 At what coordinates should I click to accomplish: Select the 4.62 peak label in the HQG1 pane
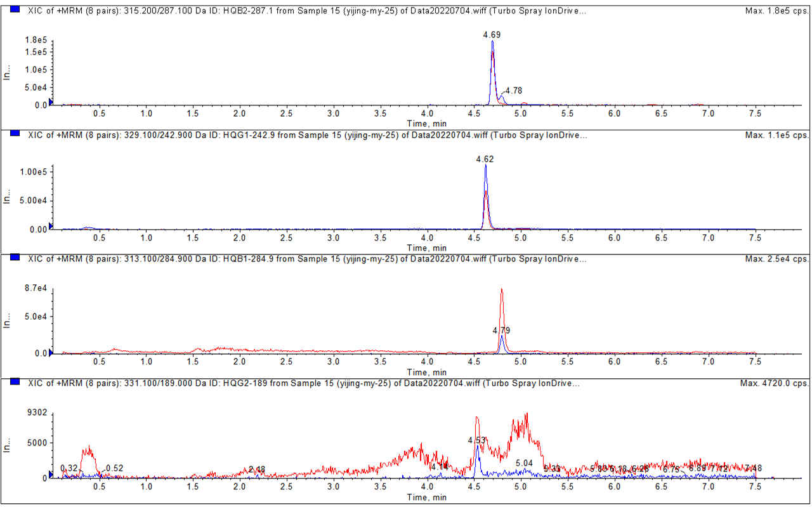(485, 159)
